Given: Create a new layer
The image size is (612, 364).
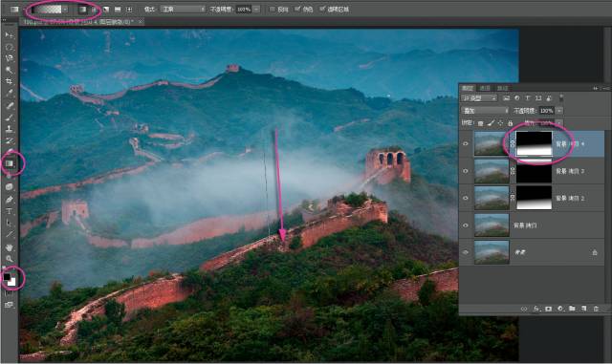Looking at the screenshot, I should click(x=584, y=309).
